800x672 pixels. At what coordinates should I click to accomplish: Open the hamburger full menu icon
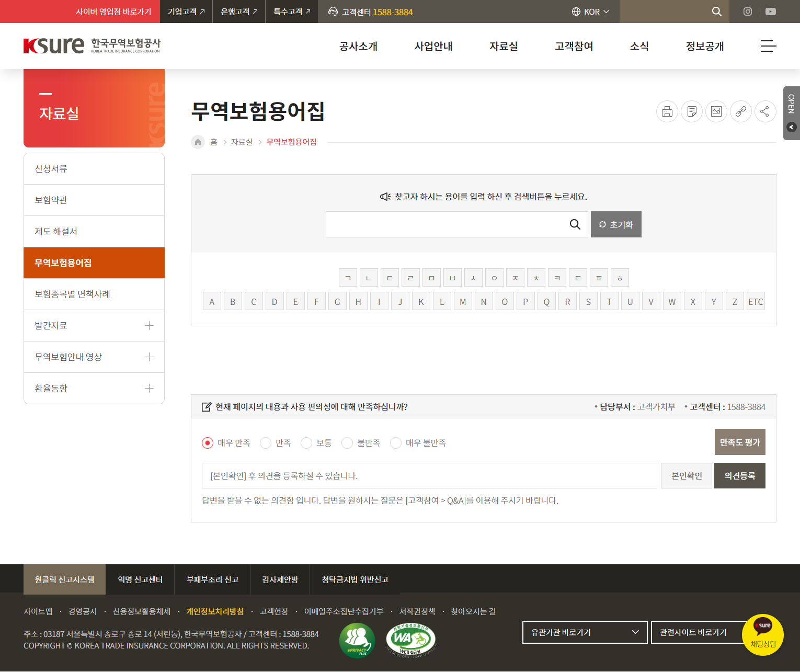click(768, 46)
